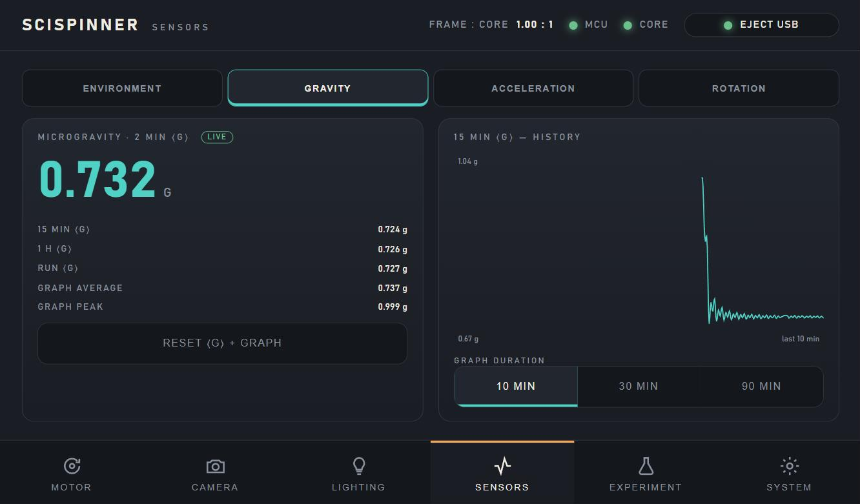860x504 pixels.
Task: Open the Lighting bulb icon
Action: point(358,466)
